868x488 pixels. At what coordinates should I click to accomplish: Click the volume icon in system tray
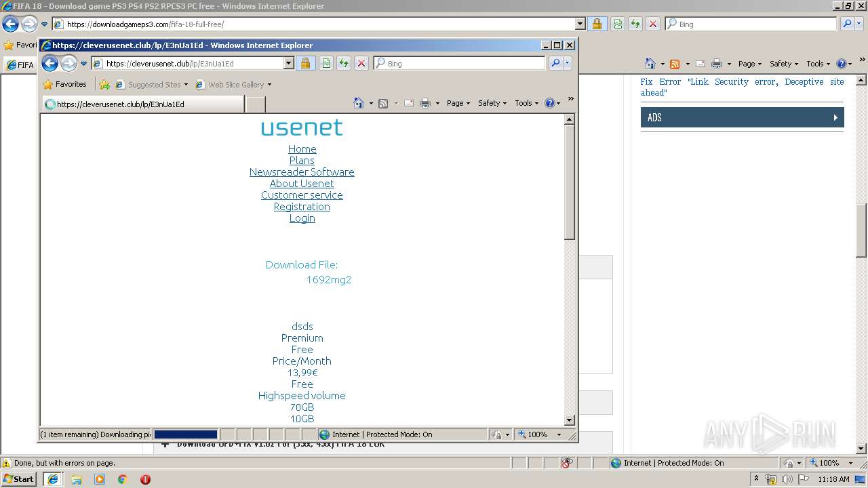pos(788,479)
